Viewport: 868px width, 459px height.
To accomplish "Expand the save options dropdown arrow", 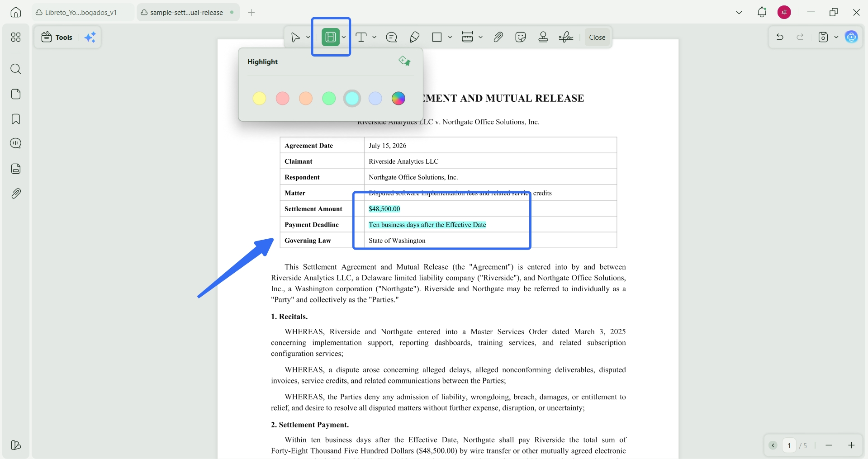I will click(x=836, y=37).
